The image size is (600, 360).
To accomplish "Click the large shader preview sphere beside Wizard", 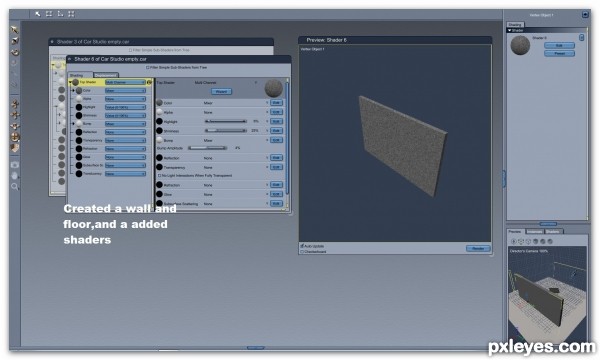I will 274,88.
